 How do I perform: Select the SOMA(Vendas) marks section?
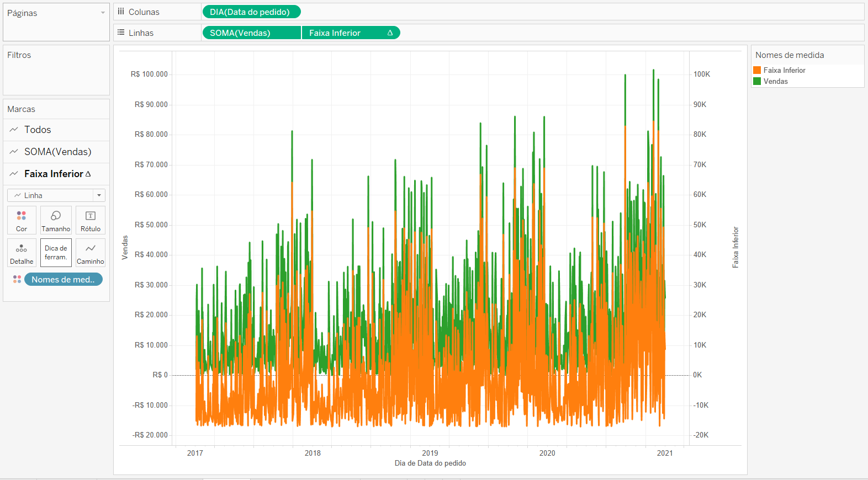(56, 152)
